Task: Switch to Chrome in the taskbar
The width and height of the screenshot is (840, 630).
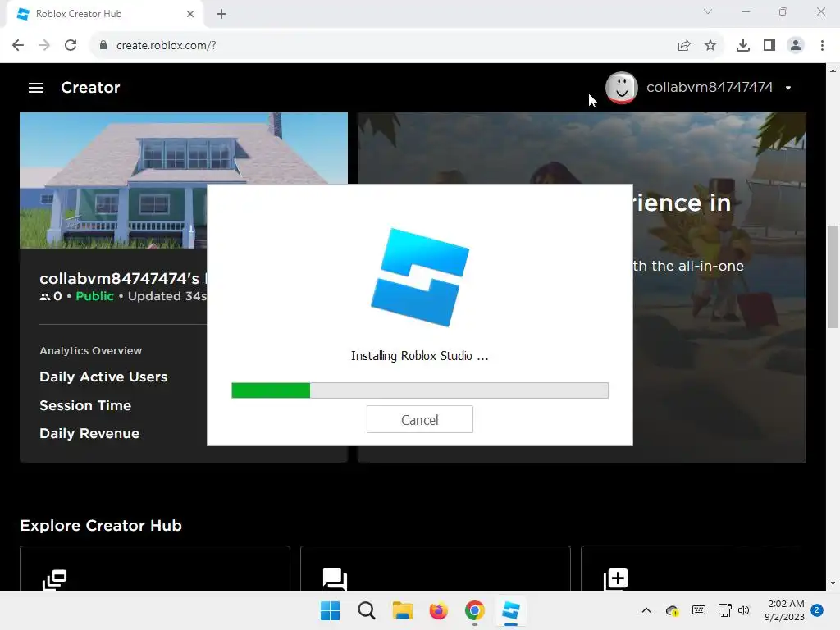Action: (475, 610)
